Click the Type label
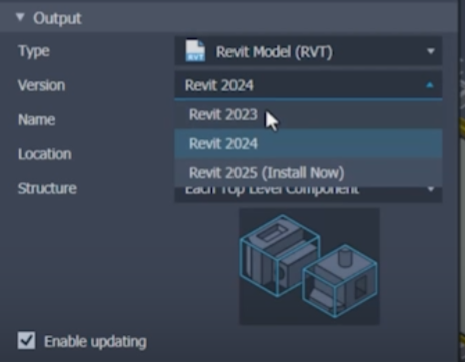This screenshot has width=465, height=362. coord(34,51)
